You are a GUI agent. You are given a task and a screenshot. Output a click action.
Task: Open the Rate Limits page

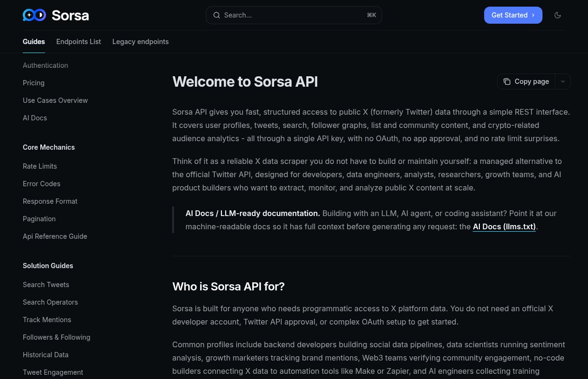40,166
